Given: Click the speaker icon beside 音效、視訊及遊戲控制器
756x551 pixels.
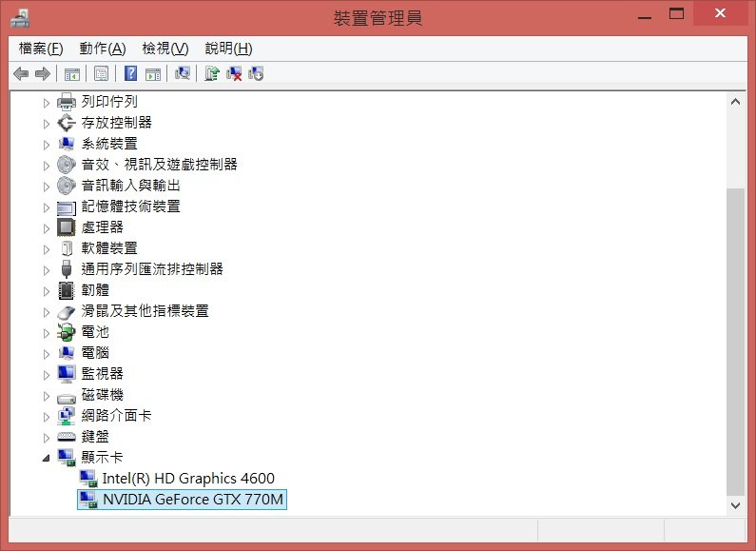Looking at the screenshot, I should pos(67,165).
